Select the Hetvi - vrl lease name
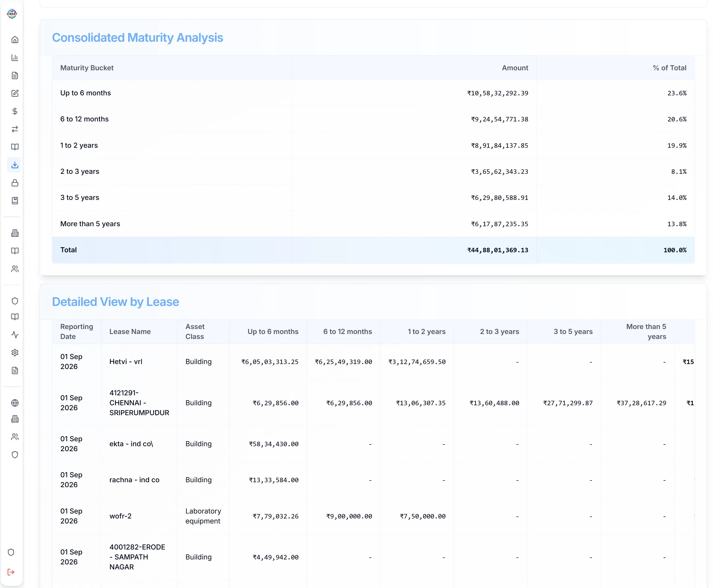This screenshot has height=588, width=719. pos(126,362)
